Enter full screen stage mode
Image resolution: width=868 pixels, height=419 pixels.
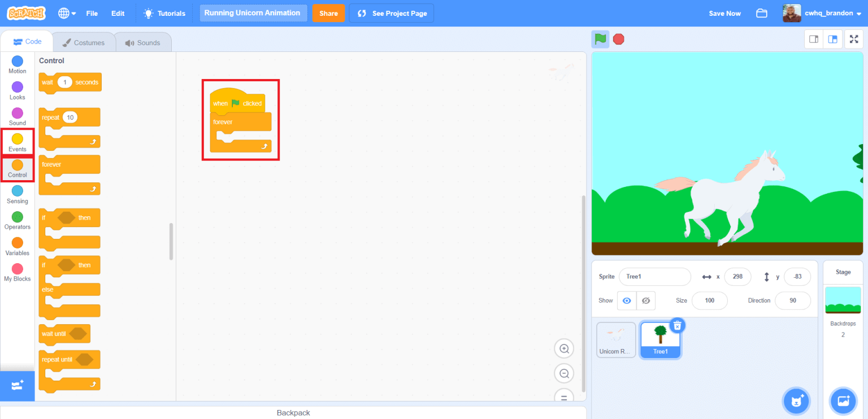coord(854,40)
